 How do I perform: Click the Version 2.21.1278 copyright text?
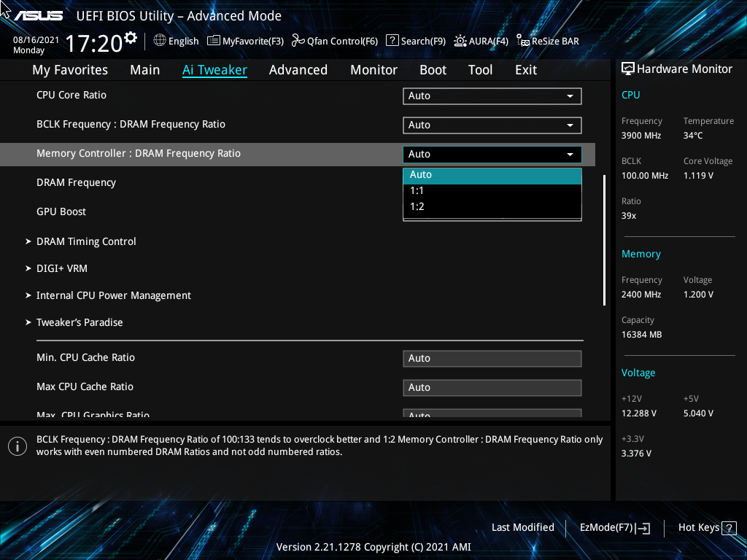(x=373, y=547)
